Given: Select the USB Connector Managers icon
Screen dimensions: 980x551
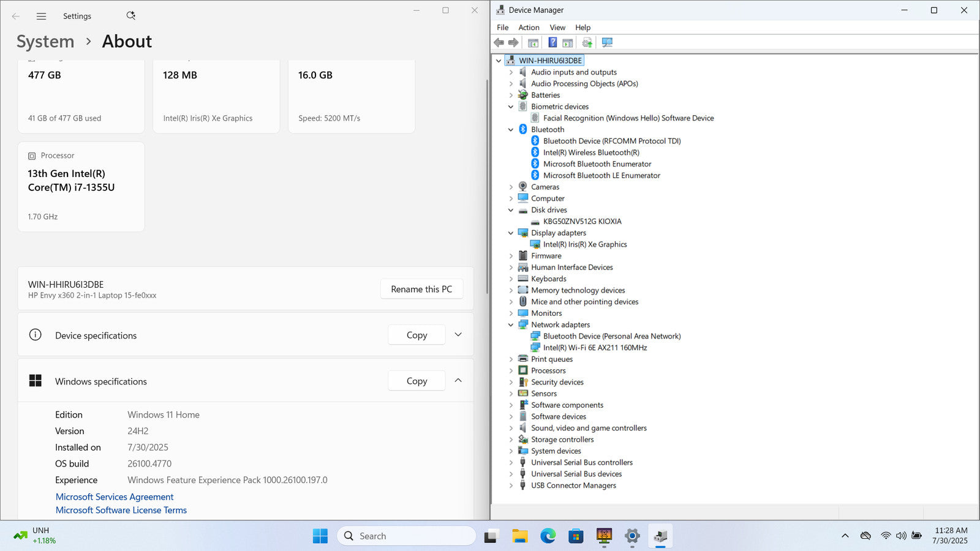Looking at the screenshot, I should [522, 485].
